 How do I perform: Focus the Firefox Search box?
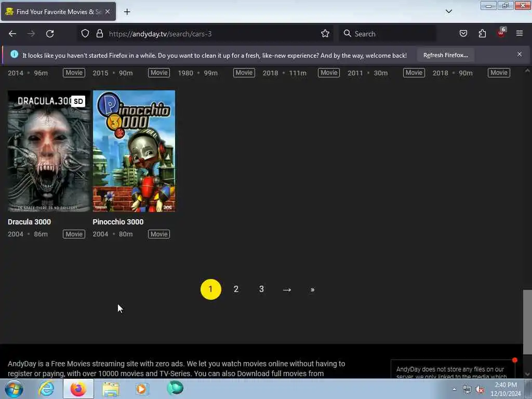[388, 34]
